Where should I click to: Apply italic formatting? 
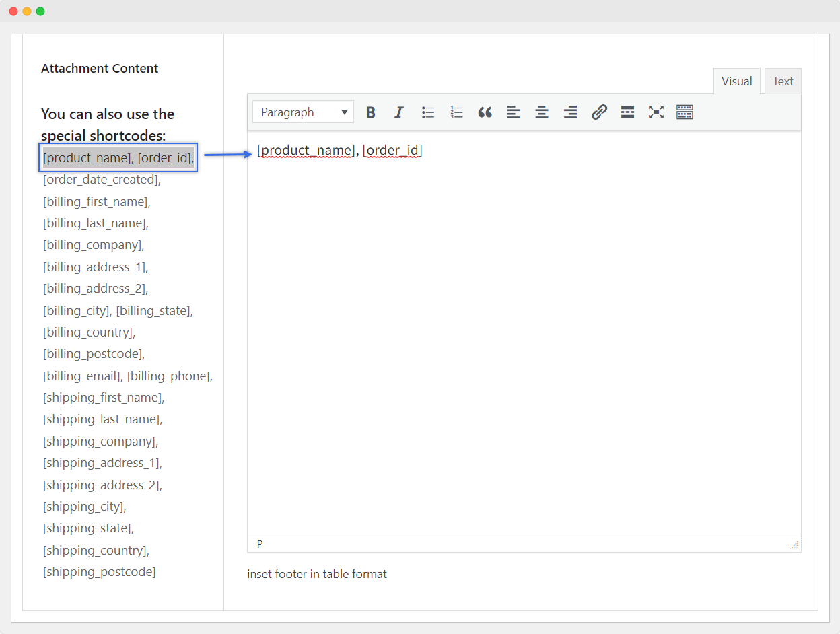click(x=398, y=112)
